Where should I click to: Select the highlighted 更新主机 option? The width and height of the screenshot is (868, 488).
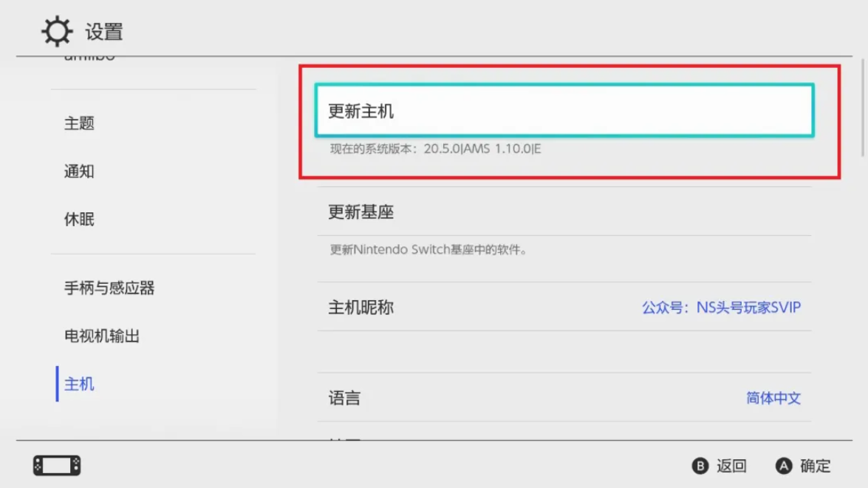point(563,112)
